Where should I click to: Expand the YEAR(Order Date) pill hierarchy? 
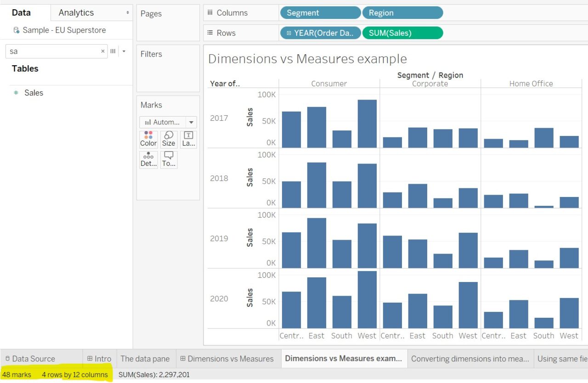tap(289, 33)
